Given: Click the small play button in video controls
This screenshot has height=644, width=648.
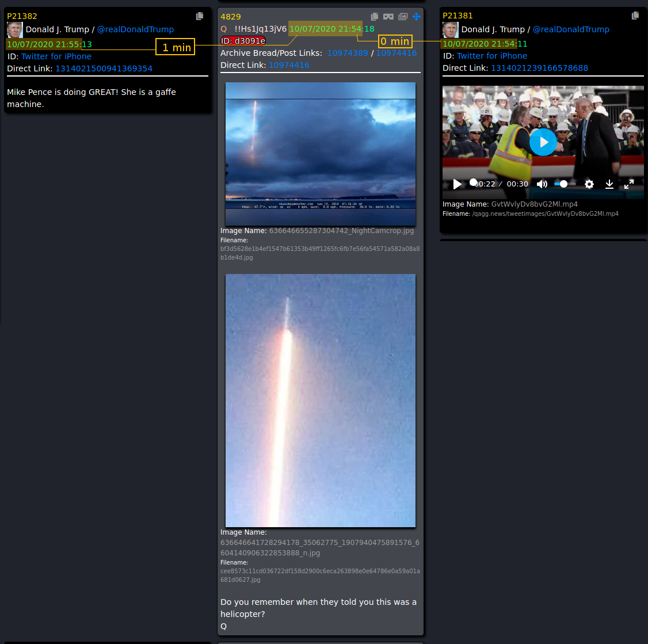Looking at the screenshot, I should click(457, 184).
